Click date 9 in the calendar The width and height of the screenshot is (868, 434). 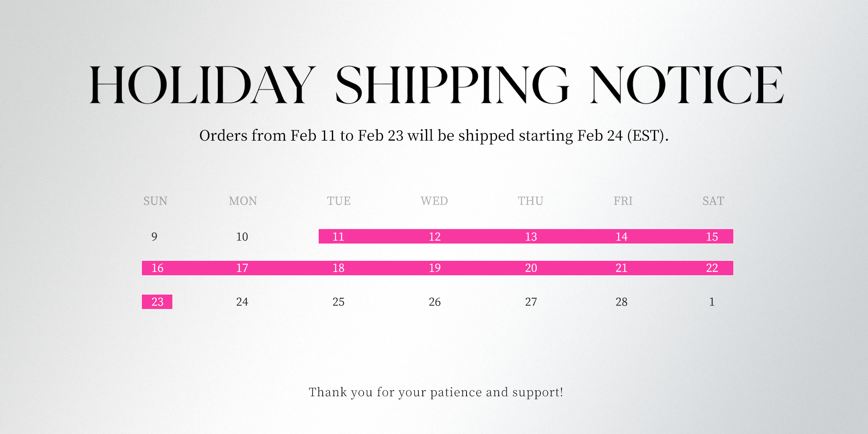(154, 237)
